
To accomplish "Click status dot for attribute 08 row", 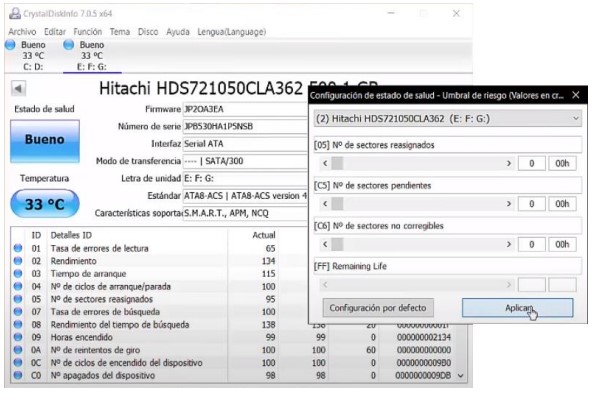I will 17,324.
